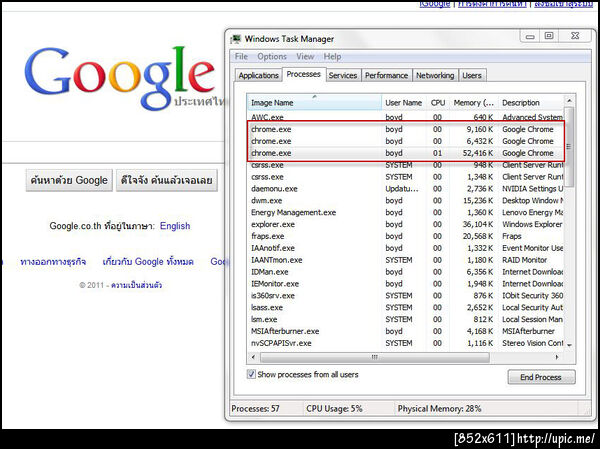Click ค้นหาด้วย Google search button
The image size is (600, 449).
[x=69, y=180]
